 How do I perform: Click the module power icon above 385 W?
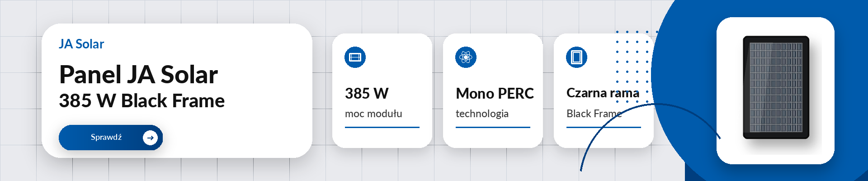click(355, 57)
